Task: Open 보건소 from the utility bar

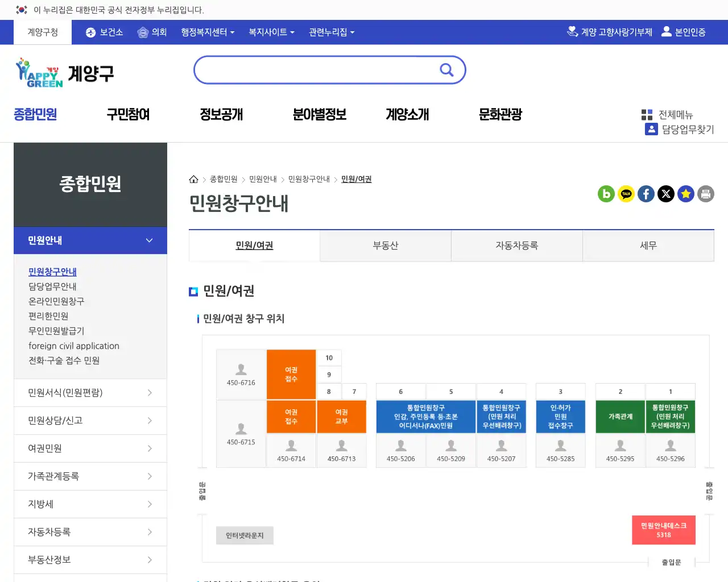Action: pos(104,32)
